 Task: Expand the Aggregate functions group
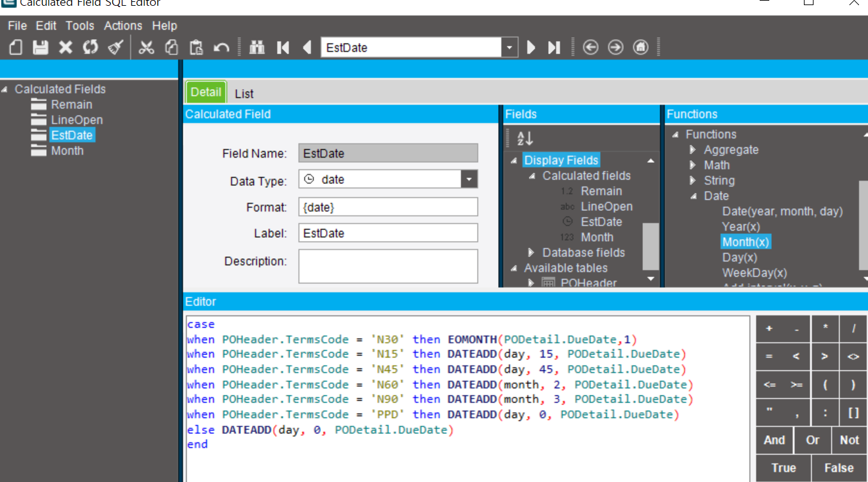(693, 150)
